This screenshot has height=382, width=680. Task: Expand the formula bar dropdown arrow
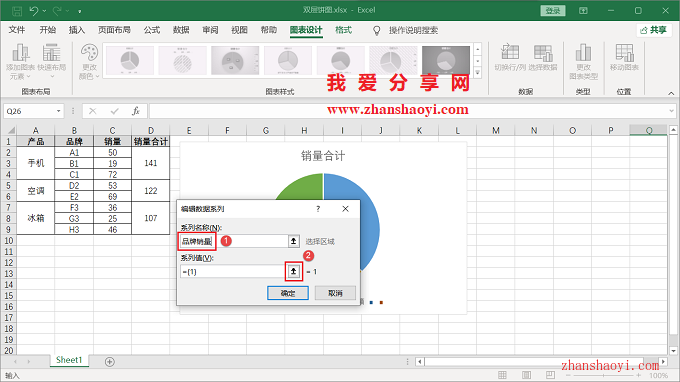click(x=671, y=111)
